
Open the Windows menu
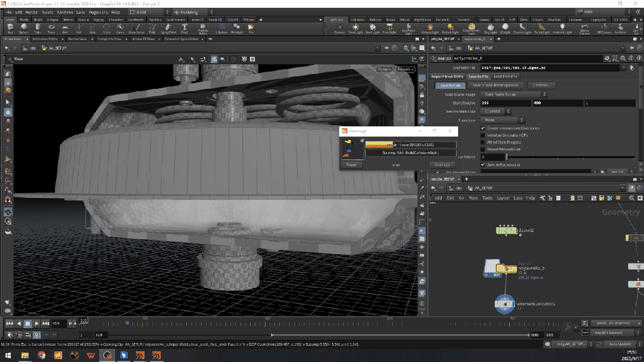65,12
